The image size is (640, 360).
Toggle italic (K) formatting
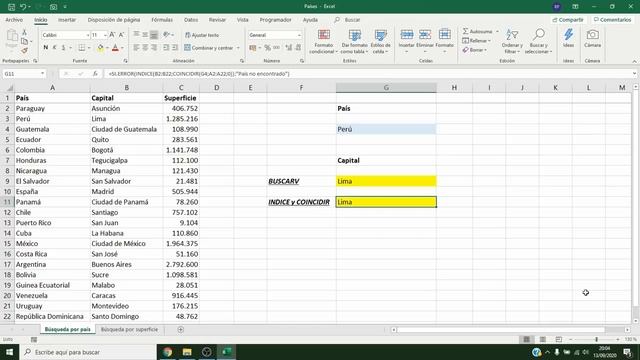pyautogui.click(x=55, y=48)
